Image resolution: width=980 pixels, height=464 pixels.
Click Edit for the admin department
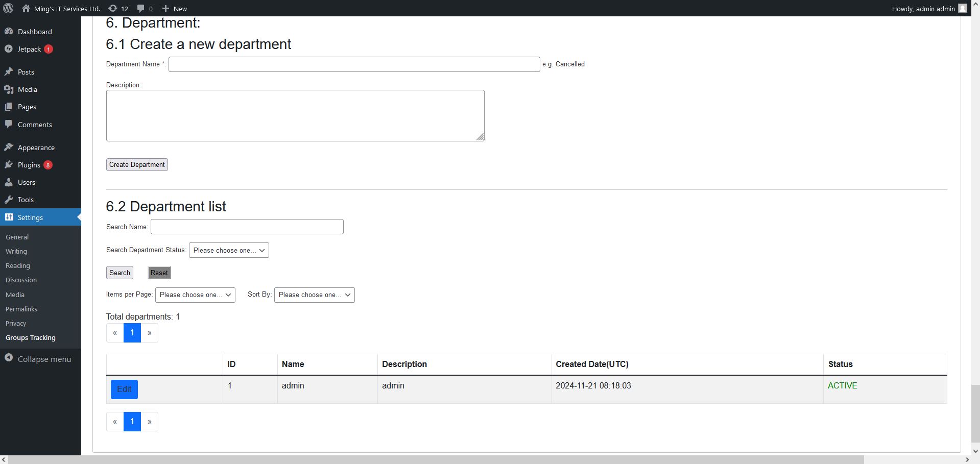point(124,389)
